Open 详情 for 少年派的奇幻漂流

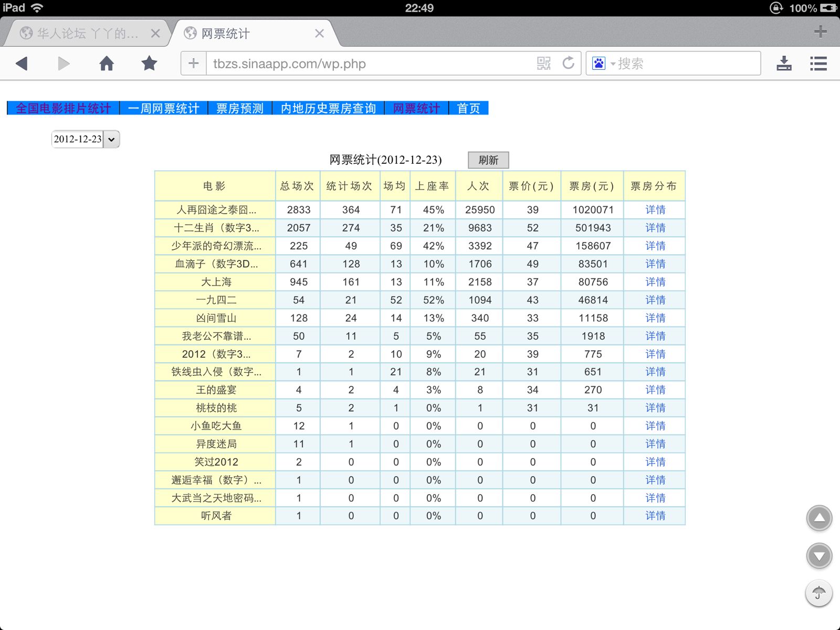pos(655,246)
